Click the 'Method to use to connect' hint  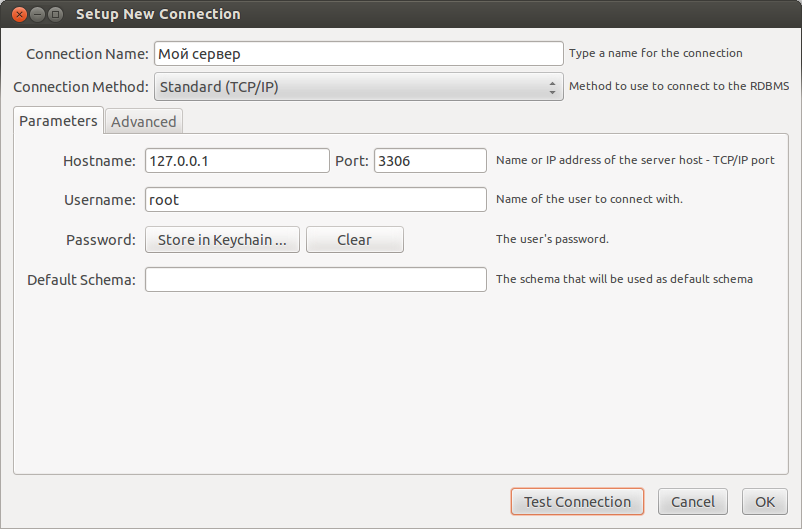[x=679, y=86]
